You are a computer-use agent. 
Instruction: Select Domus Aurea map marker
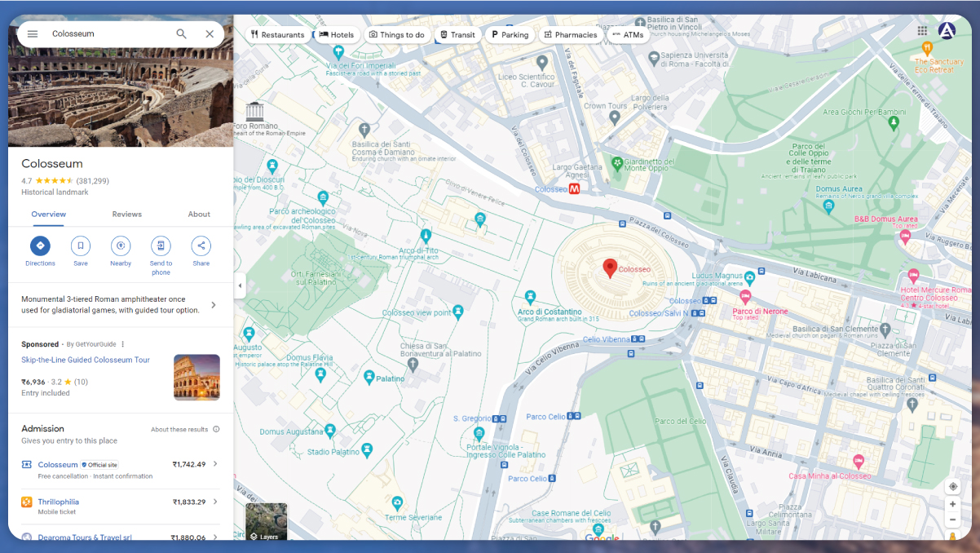coord(829,206)
